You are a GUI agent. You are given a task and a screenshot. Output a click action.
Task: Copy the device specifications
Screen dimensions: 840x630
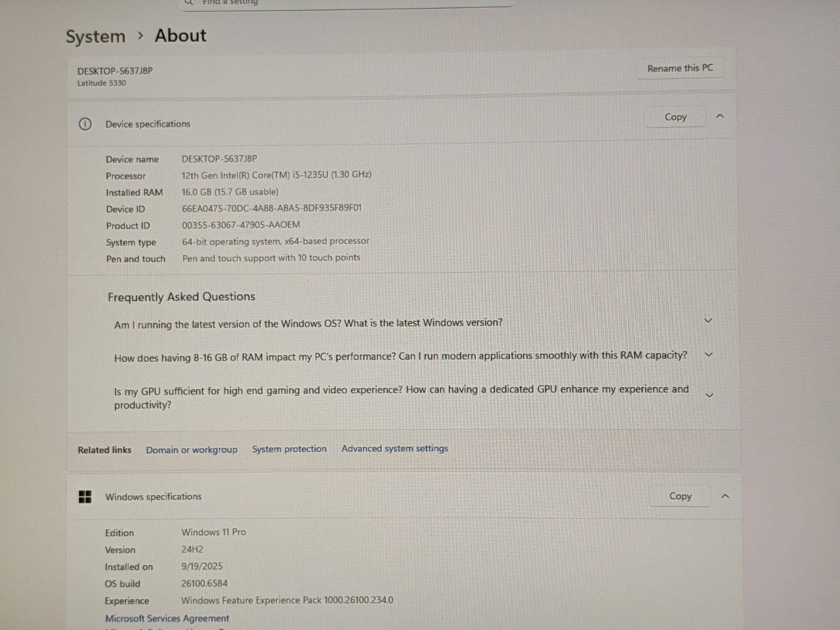pos(675,117)
